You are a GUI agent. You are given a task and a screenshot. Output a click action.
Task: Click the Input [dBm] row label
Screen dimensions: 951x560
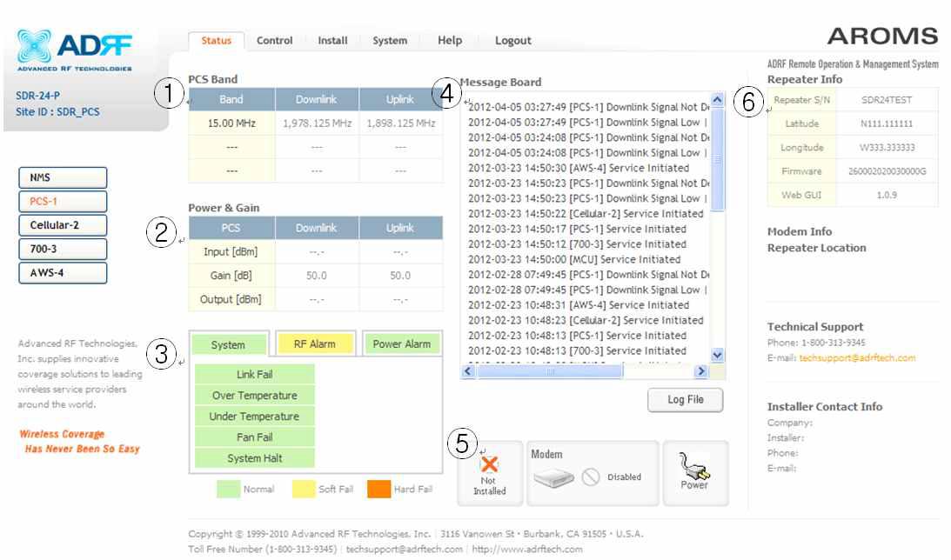click(x=231, y=251)
